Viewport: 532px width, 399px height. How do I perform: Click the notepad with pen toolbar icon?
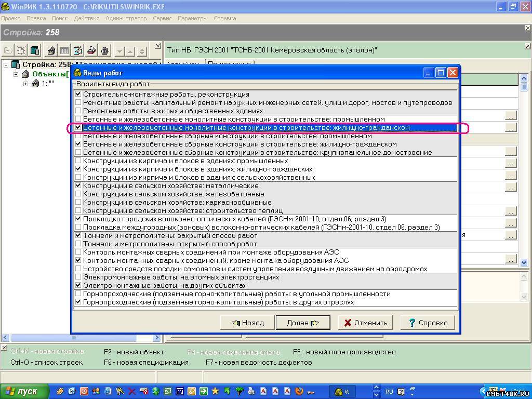point(78,51)
